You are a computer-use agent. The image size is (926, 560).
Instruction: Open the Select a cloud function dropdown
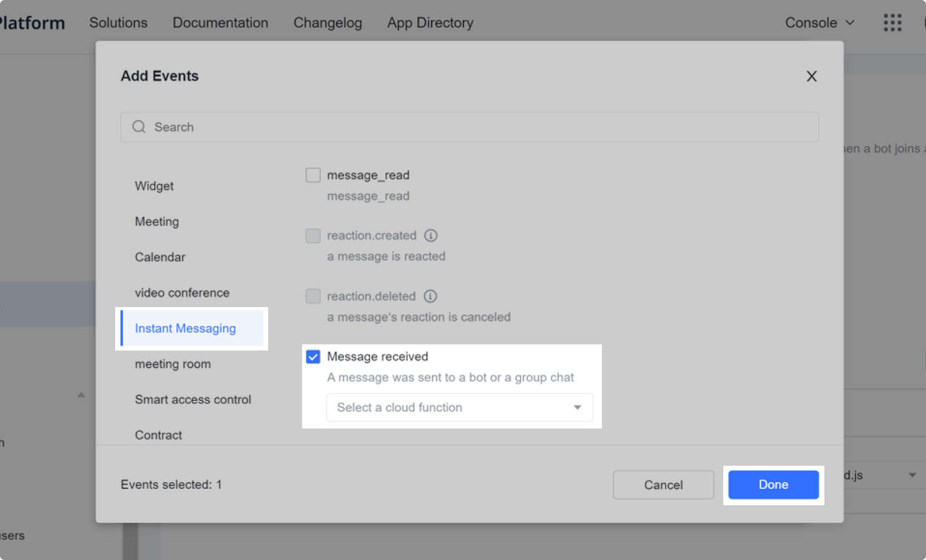(x=459, y=408)
